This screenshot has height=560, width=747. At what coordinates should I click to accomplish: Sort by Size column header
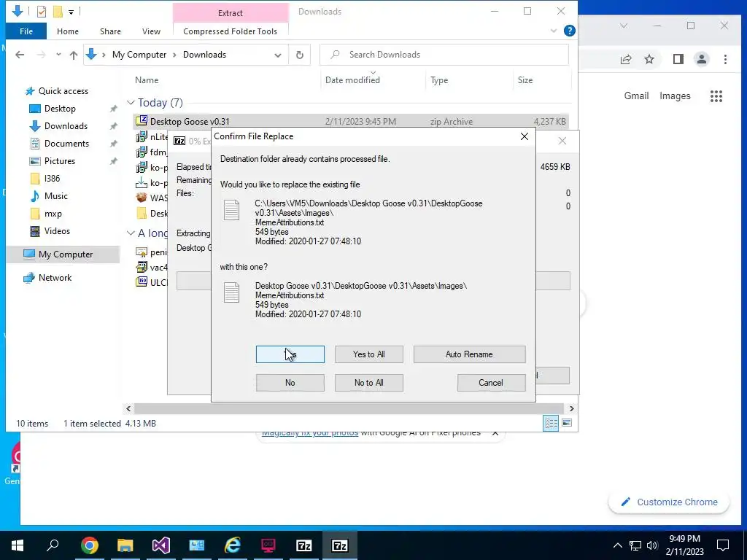(525, 80)
